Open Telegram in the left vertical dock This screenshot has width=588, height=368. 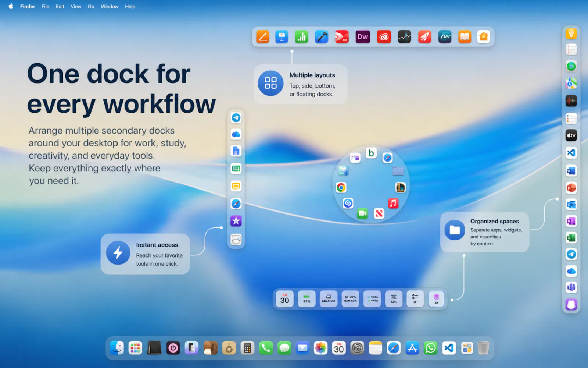[x=236, y=118]
